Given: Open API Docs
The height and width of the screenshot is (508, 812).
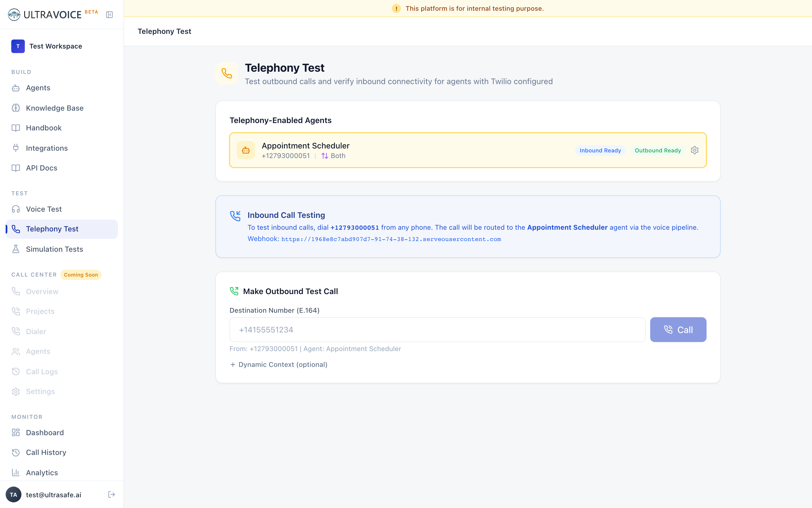Looking at the screenshot, I should click(x=62, y=168).
